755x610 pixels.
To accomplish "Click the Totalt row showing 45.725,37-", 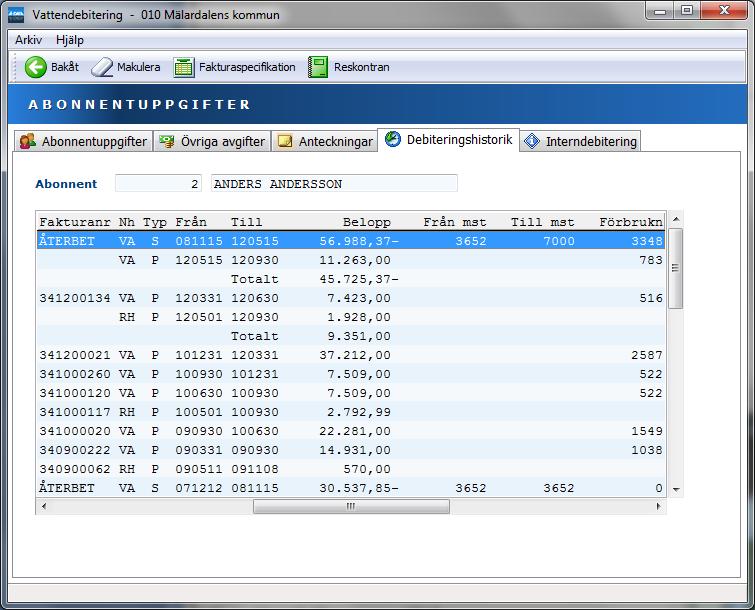I will coord(351,279).
